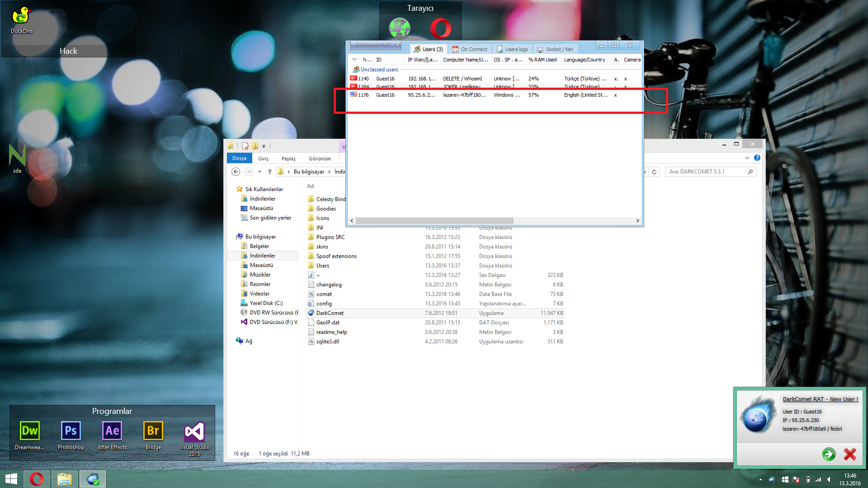Screen dimensions: 868x488
Task: Expand the Explorer ribbon chevron
Action: coord(747,158)
